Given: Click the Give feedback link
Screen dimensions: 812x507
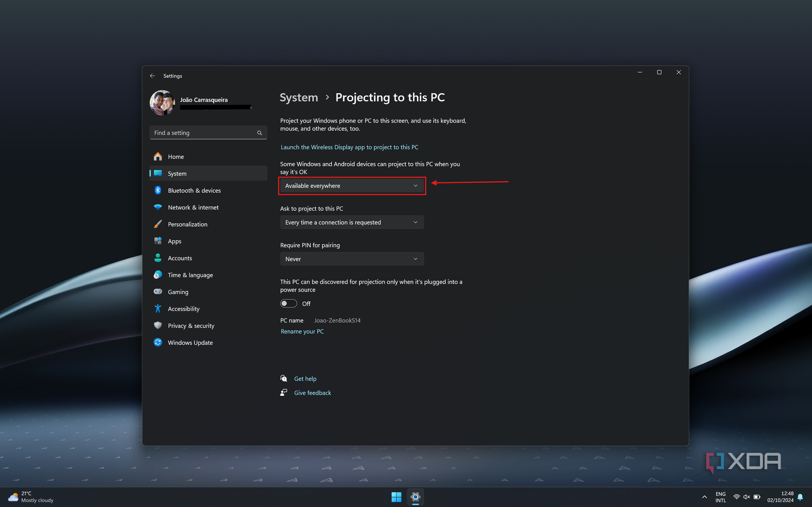Looking at the screenshot, I should coord(312,393).
